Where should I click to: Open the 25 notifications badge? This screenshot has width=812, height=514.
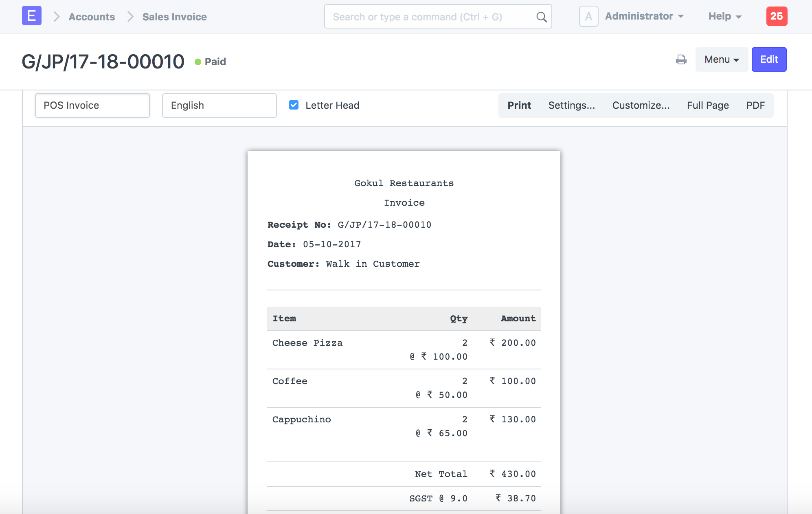pos(776,16)
